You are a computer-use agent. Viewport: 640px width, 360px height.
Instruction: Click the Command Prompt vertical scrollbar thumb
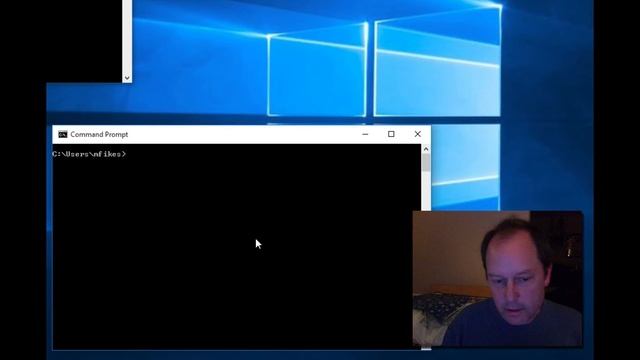[x=426, y=163]
